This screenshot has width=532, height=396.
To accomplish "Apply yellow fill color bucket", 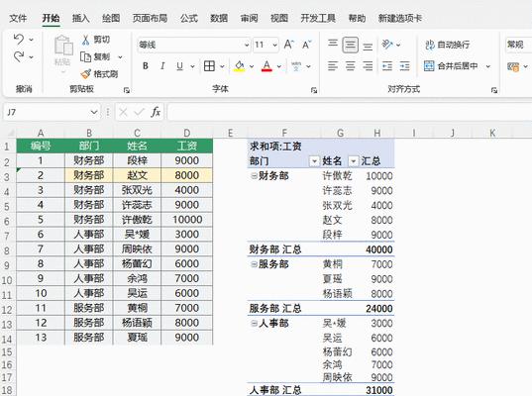I will (240, 66).
